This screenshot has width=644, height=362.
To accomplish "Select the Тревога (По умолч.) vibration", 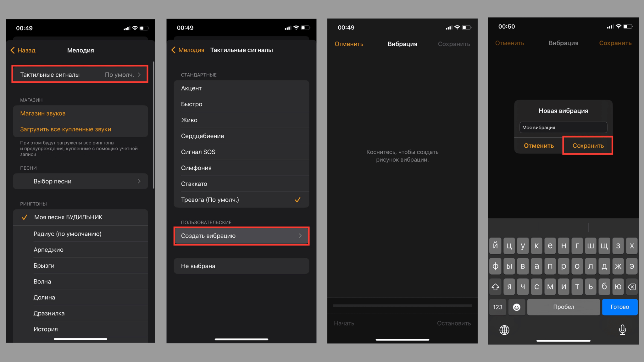I will coord(241,200).
